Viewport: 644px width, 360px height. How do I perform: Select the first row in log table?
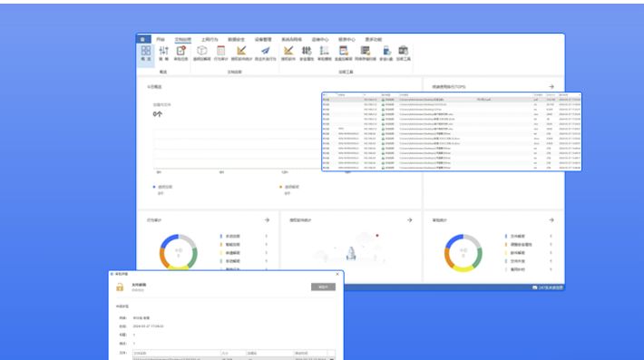[451, 100]
